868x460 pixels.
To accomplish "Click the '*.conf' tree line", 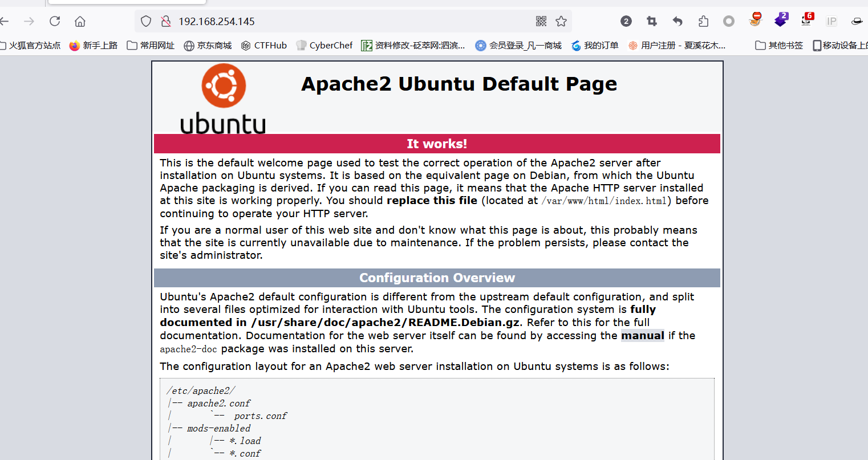I will point(245,453).
